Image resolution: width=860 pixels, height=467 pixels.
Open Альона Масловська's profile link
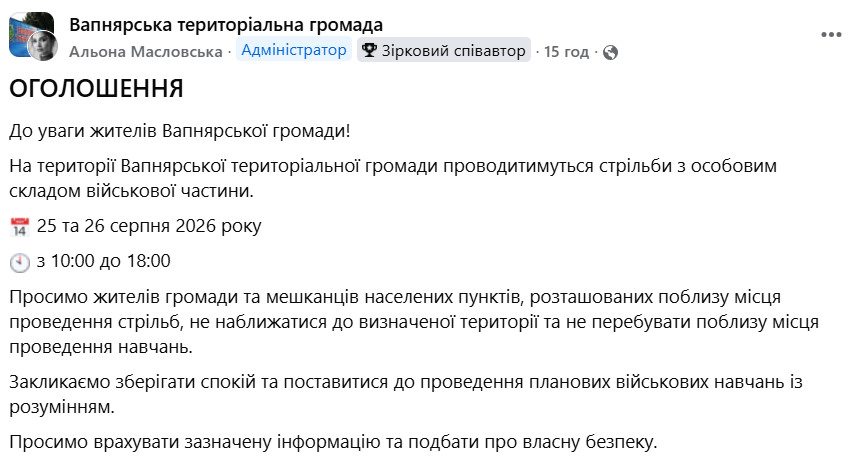(145, 52)
